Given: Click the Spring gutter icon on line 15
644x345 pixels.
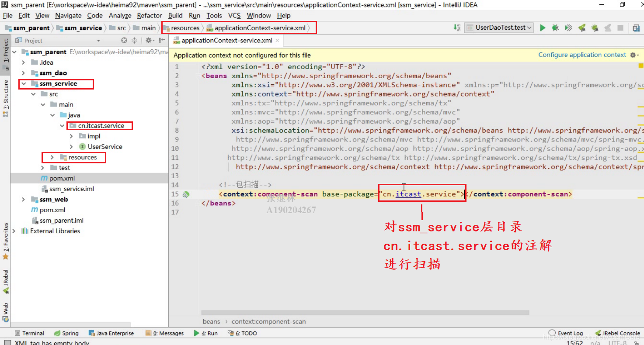Looking at the screenshot, I should coord(186,194).
